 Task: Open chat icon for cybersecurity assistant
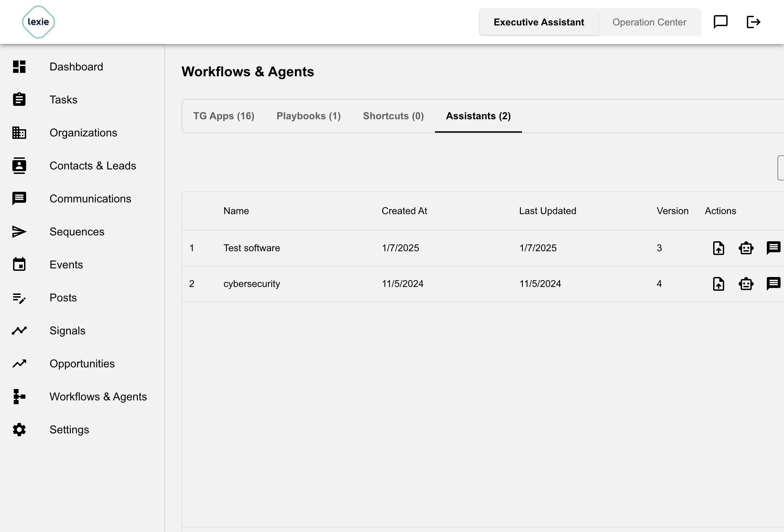[774, 284]
